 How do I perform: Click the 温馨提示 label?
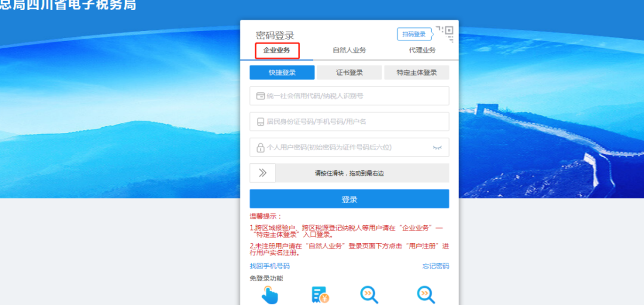266,216
